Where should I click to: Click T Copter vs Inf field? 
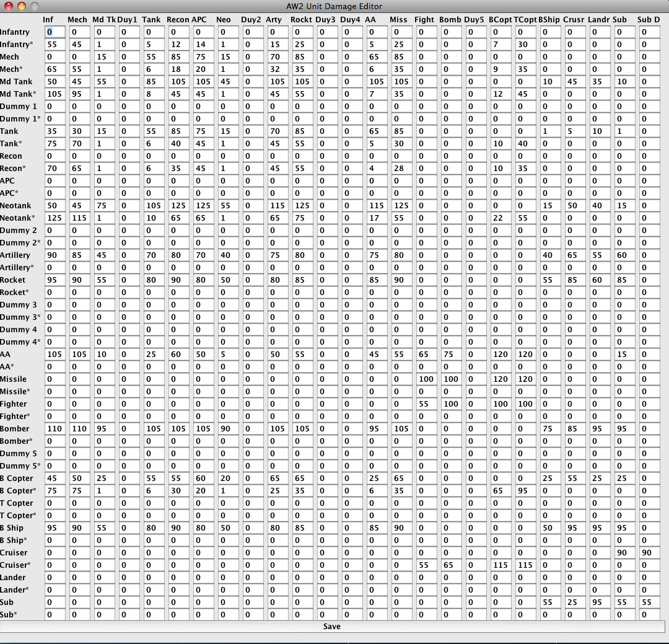tap(55, 503)
